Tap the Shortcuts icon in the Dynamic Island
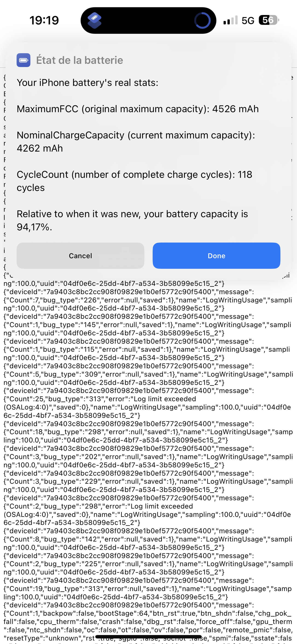 coord(94,20)
